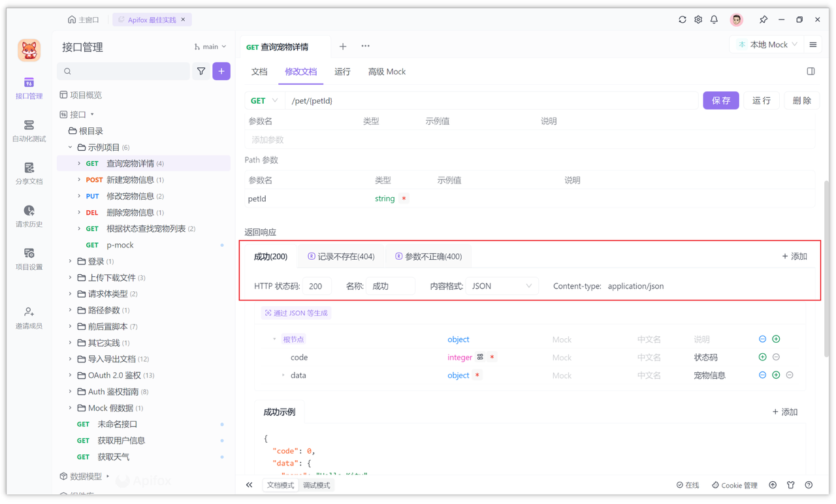Open the 接口管理 sidebar section
836x504 pixels.
(29, 88)
